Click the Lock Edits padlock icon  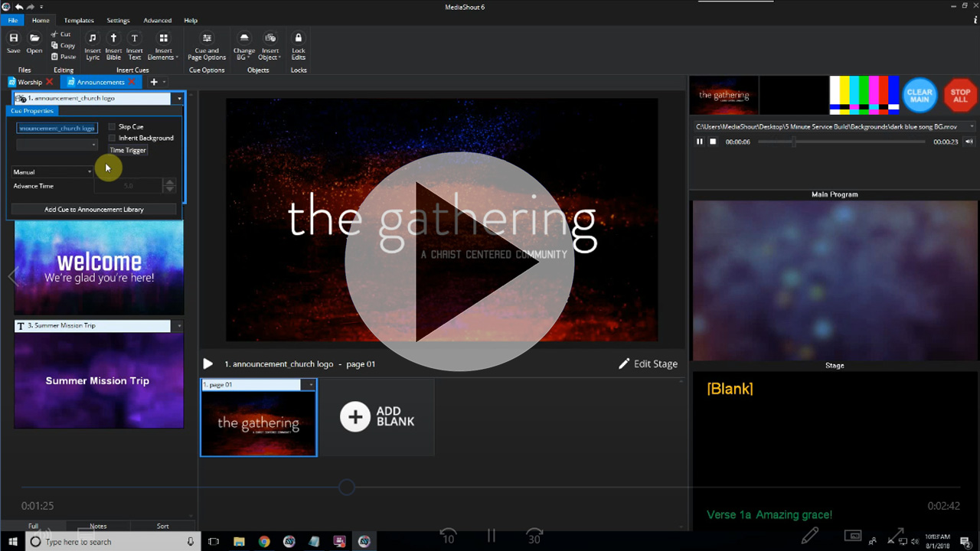299,38
